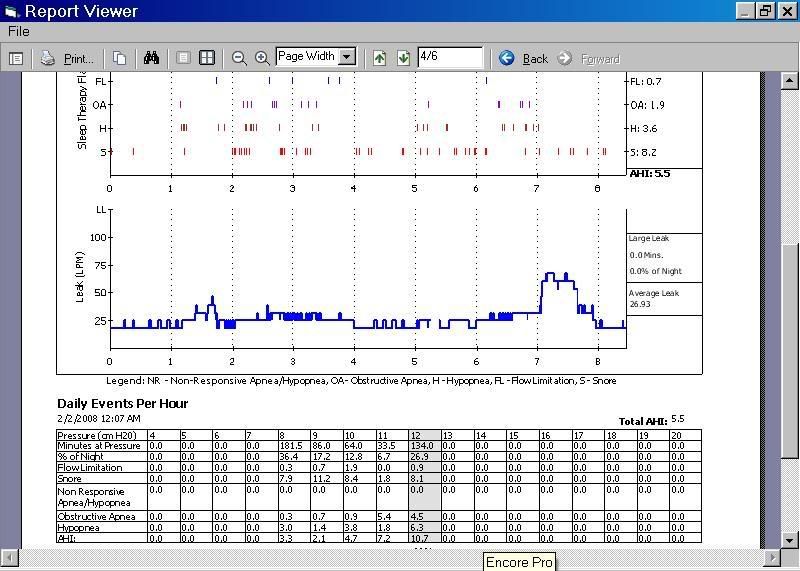800x571 pixels.
Task: Click the 'FL: 0.7' value
Action: point(645,81)
